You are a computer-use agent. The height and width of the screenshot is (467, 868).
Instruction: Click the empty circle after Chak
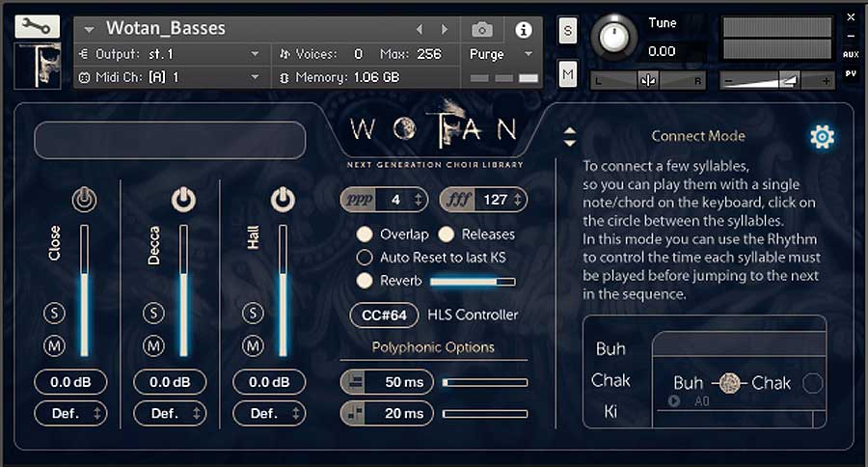point(812,383)
